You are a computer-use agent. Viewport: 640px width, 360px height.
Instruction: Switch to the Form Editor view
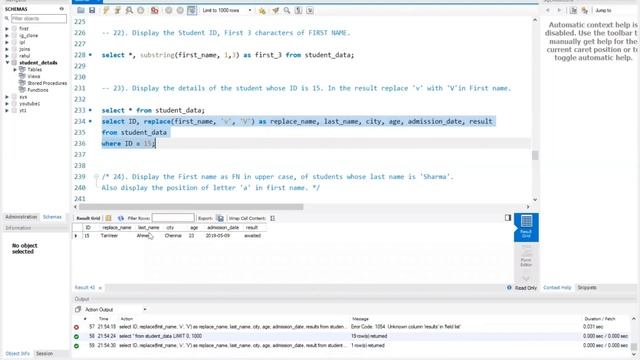click(x=526, y=256)
